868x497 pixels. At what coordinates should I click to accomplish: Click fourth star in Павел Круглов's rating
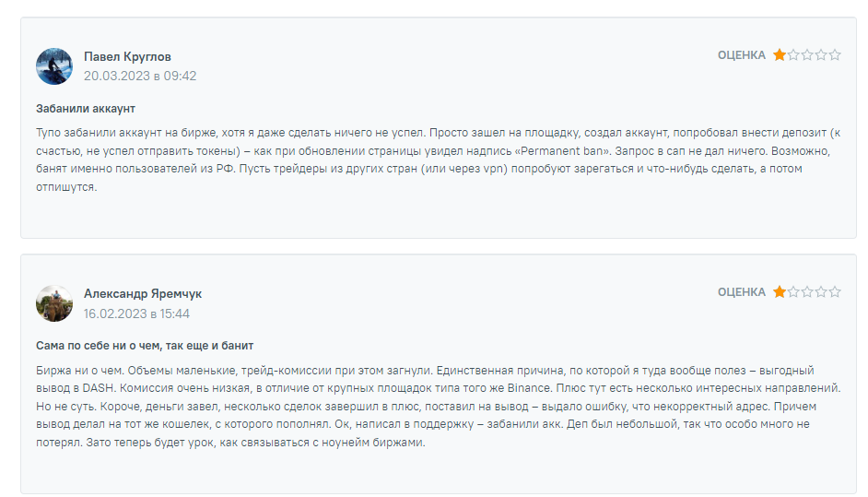[x=821, y=54]
